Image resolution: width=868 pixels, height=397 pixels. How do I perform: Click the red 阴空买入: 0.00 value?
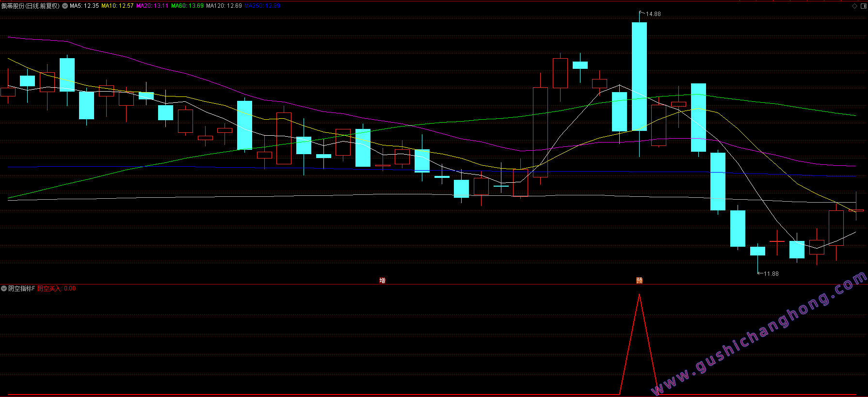tap(56, 288)
